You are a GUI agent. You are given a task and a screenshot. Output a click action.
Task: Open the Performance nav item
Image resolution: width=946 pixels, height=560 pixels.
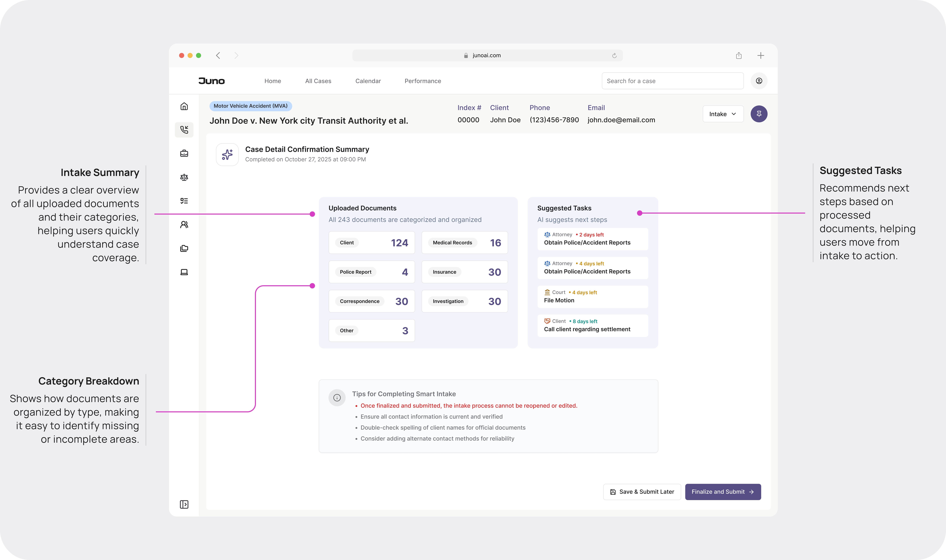pos(423,81)
